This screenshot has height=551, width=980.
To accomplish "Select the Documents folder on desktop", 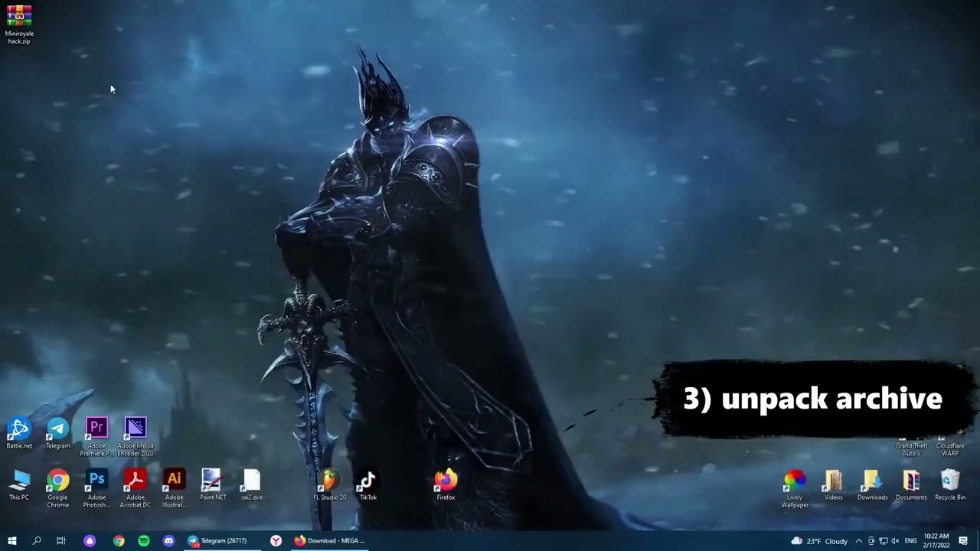I will pos(911,485).
